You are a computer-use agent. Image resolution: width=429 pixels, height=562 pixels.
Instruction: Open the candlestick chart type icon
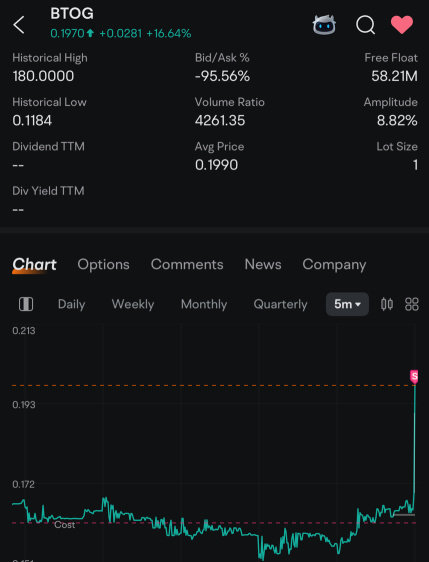(387, 304)
